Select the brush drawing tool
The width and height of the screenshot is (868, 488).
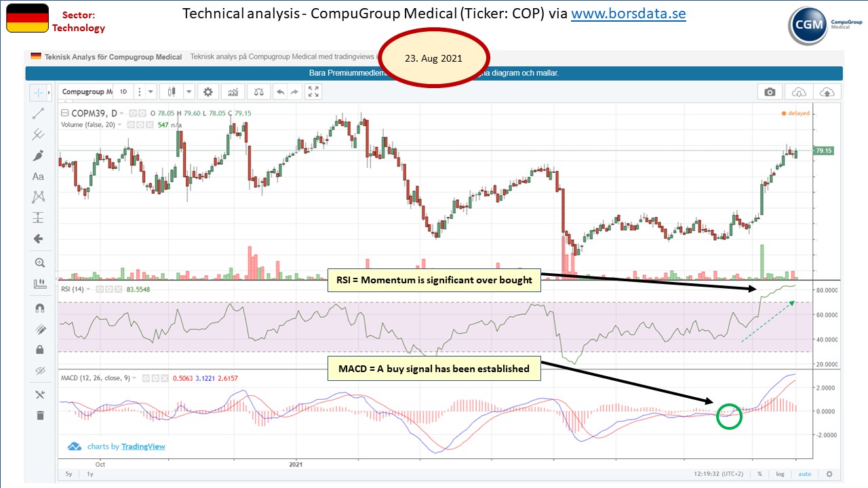coord(38,155)
